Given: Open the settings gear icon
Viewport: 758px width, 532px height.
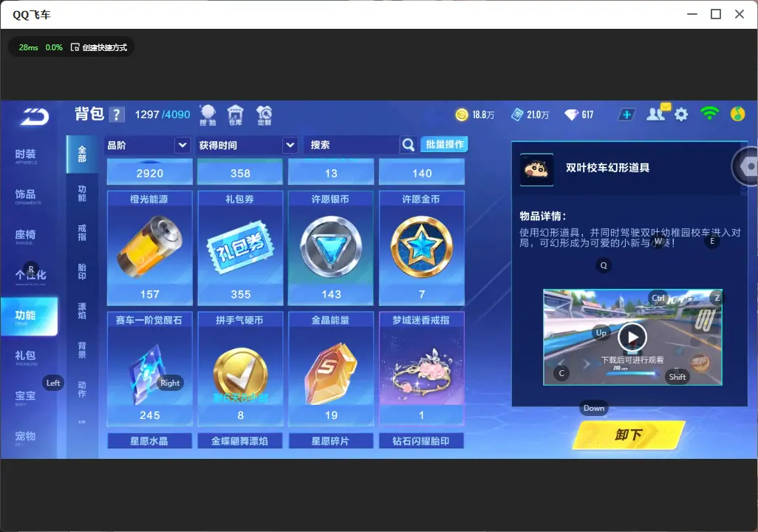Looking at the screenshot, I should (x=681, y=115).
